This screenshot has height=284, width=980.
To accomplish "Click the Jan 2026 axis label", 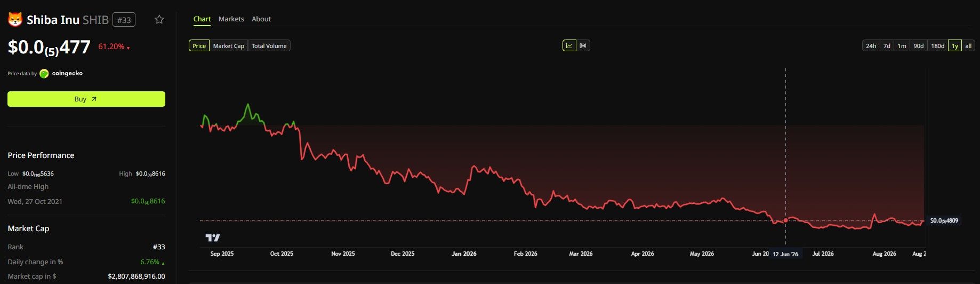I will coord(464,254).
